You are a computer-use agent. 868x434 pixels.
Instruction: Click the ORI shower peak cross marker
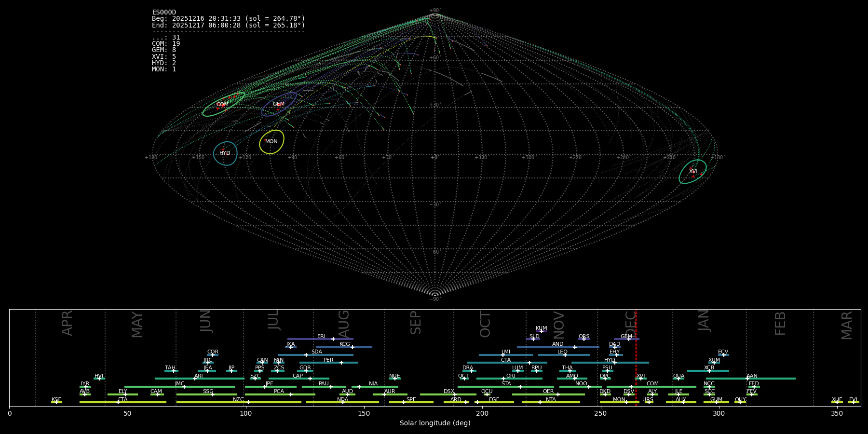[503, 379]
